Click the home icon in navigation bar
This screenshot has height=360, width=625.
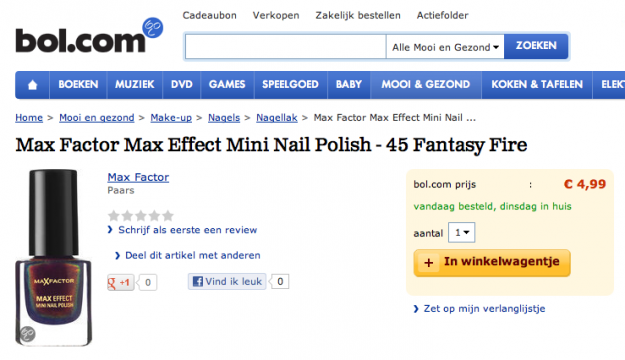pyautogui.click(x=32, y=85)
